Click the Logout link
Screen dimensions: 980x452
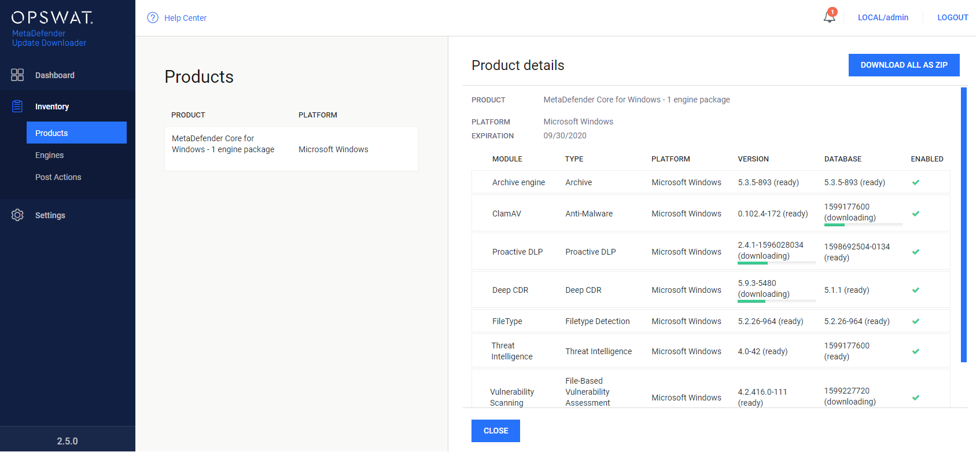click(953, 17)
